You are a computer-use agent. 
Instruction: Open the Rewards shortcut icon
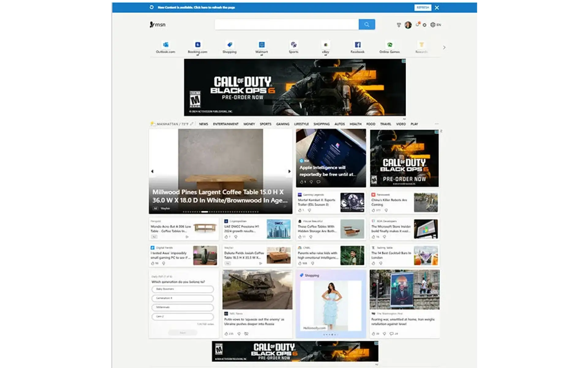click(422, 45)
